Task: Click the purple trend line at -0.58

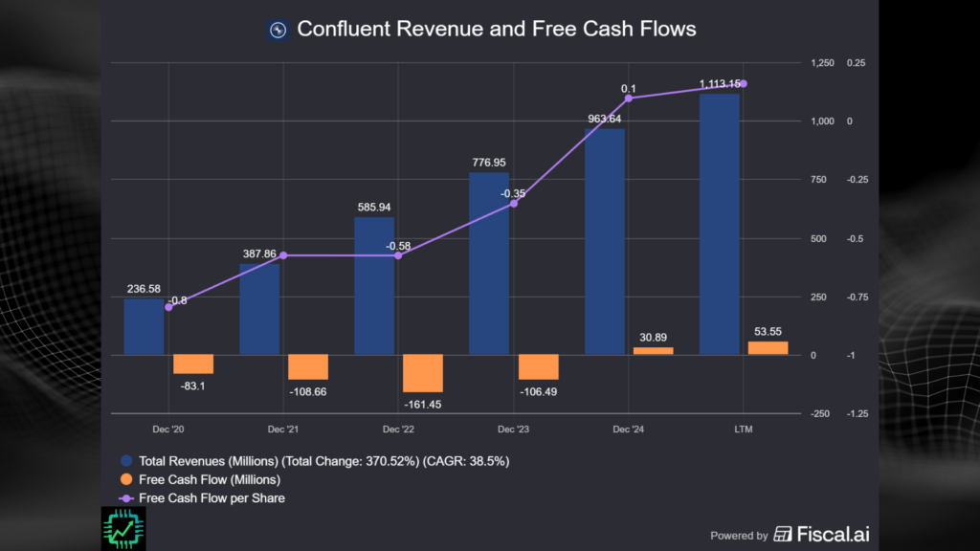Action: tap(400, 256)
